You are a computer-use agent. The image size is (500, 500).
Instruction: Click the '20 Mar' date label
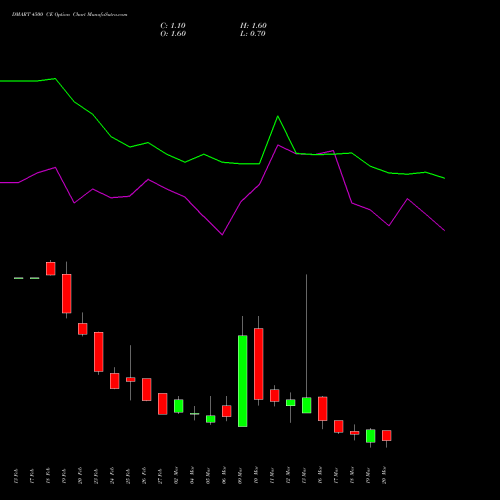(384, 475)
